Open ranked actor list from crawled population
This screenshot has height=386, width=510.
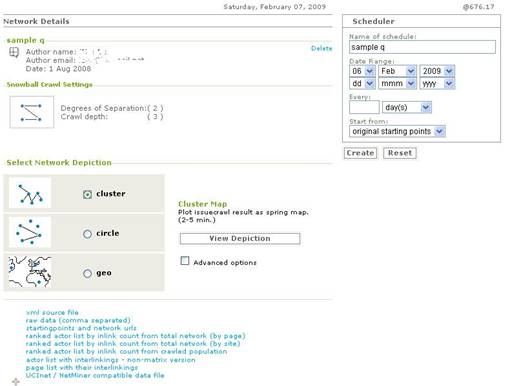point(126,351)
